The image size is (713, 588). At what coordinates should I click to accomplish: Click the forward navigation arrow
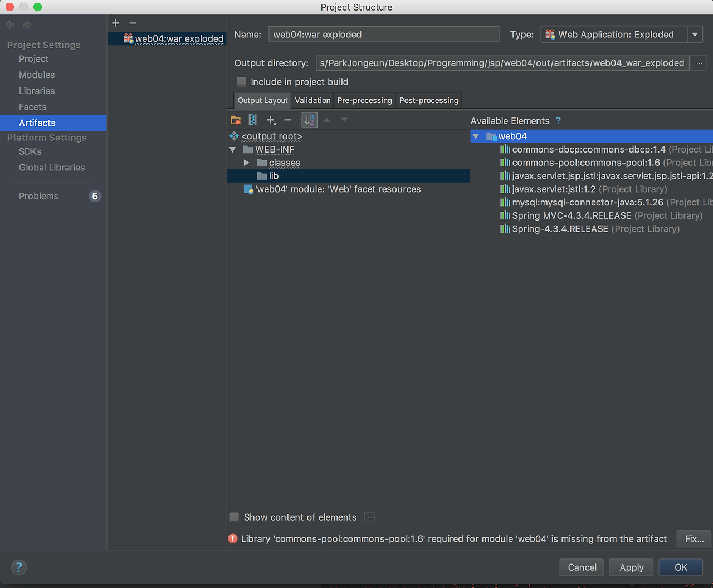(x=27, y=24)
